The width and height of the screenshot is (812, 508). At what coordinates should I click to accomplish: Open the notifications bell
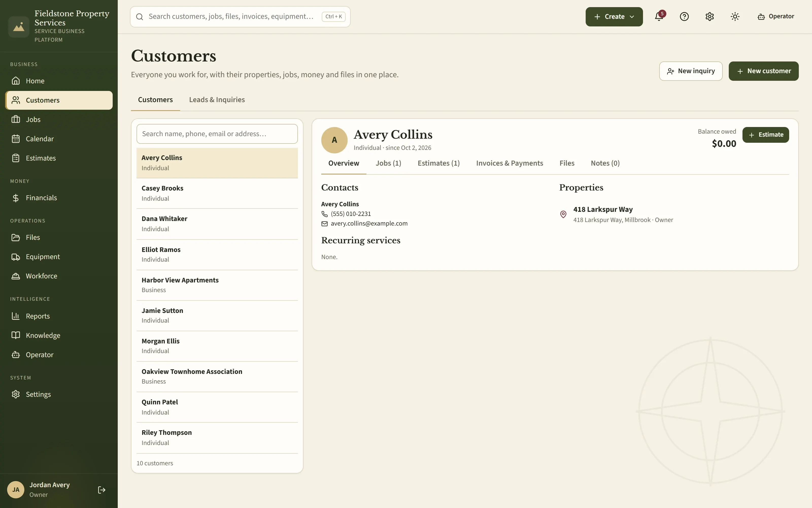coord(659,17)
